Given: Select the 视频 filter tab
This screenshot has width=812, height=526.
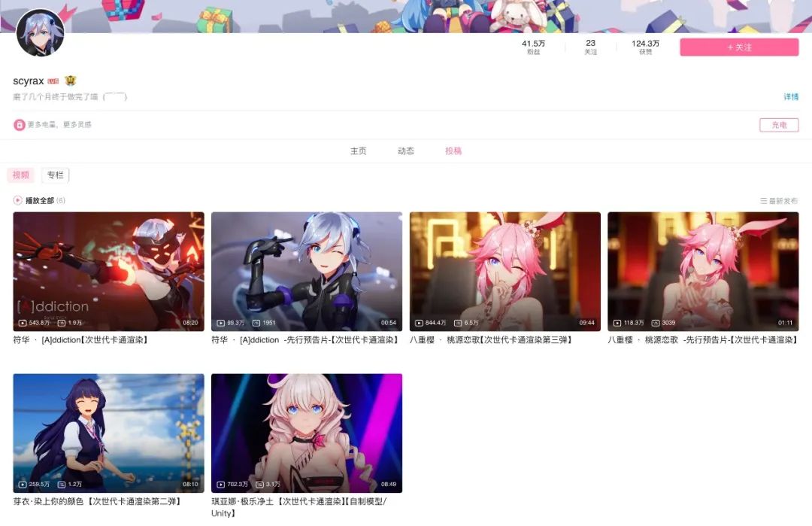Looking at the screenshot, I should tap(21, 175).
